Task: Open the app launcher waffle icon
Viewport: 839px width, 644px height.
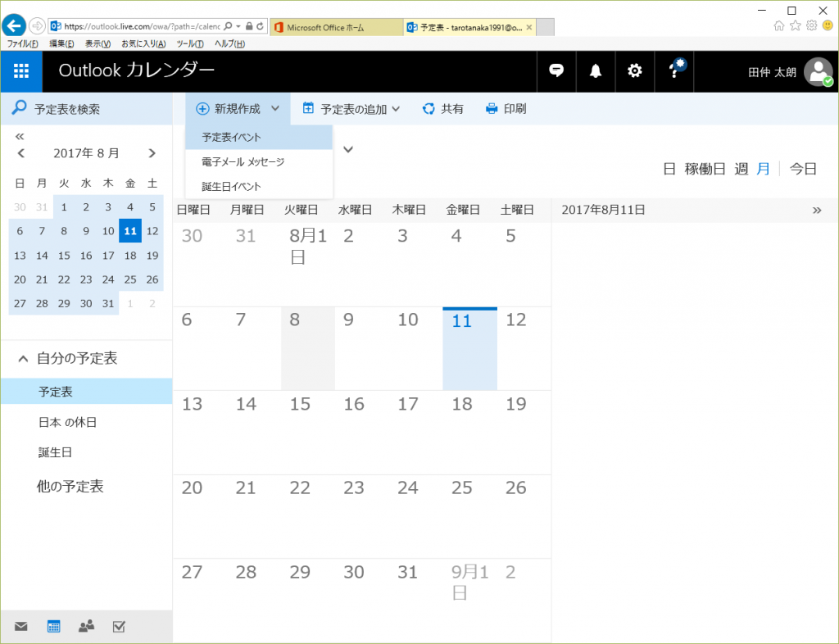Action: click(x=20, y=71)
